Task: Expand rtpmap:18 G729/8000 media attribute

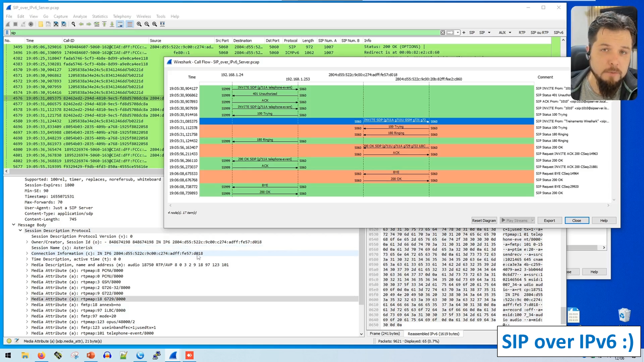Action: [x=27, y=299]
